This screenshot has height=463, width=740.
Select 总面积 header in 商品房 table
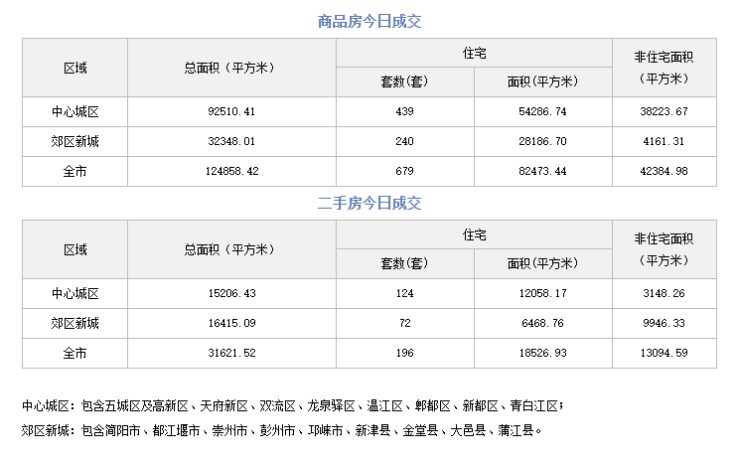click(x=229, y=68)
